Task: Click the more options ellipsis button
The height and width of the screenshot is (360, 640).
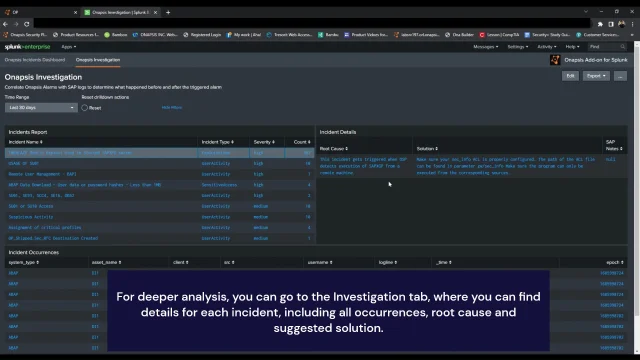Action: coord(620,76)
